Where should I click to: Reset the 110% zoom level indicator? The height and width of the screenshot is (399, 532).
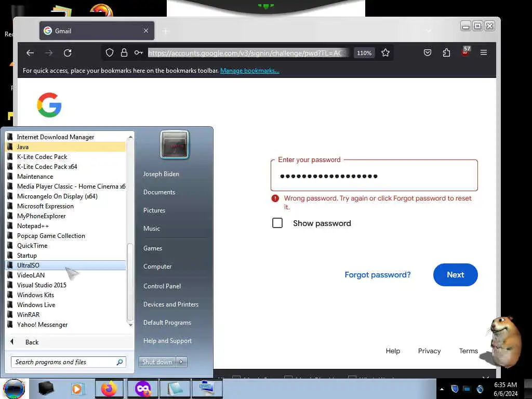(364, 53)
